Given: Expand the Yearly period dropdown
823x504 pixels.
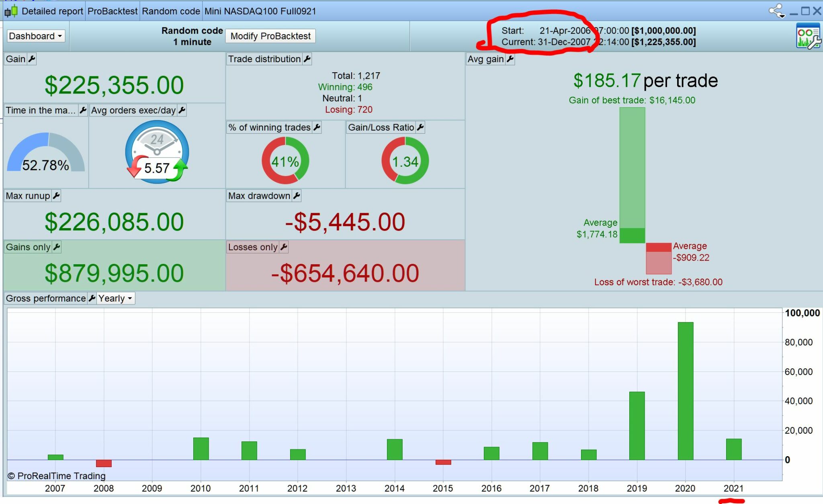Looking at the screenshot, I should tap(115, 298).
